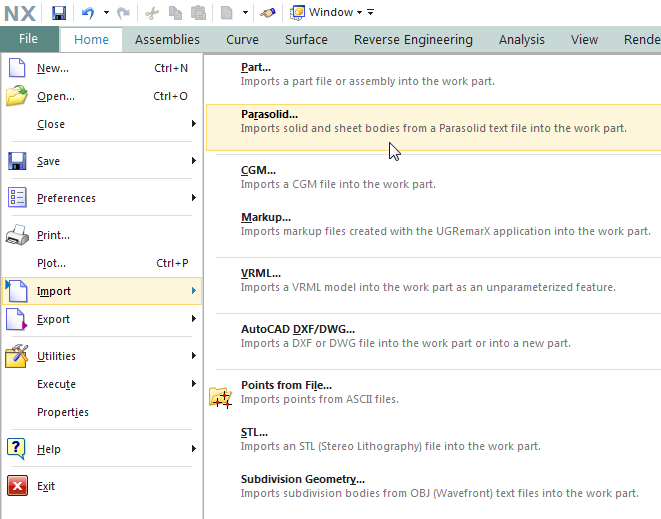Viewport: 661px width, 519px height.
Task: Switch to the Surface tab
Action: point(306,40)
